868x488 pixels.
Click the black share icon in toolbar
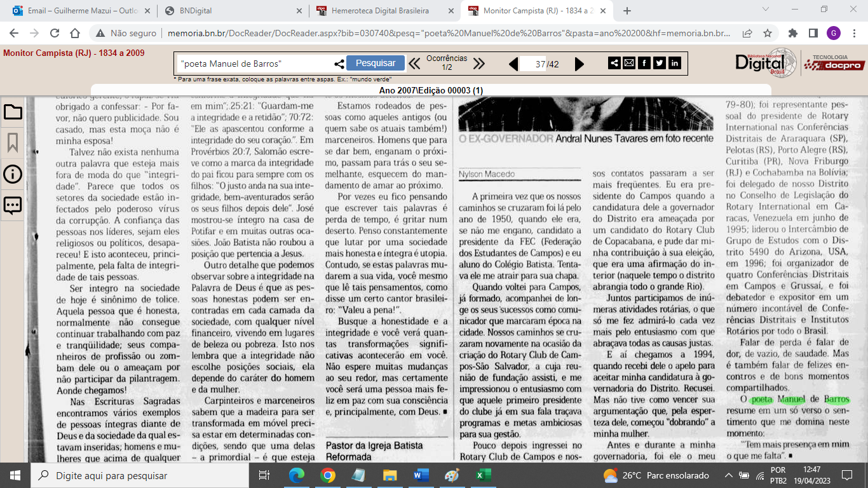(x=614, y=62)
